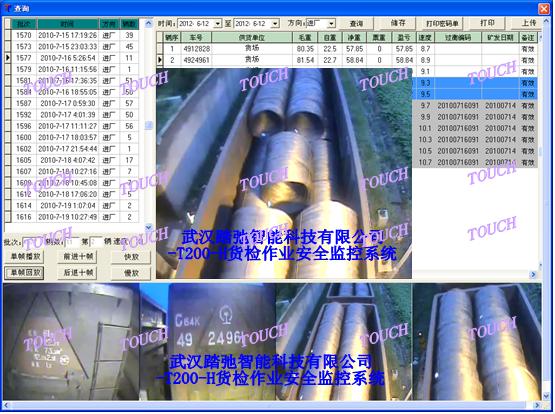Click the wagon side-view camera thumbnail
This screenshot has width=555, height=414.
[71, 342]
